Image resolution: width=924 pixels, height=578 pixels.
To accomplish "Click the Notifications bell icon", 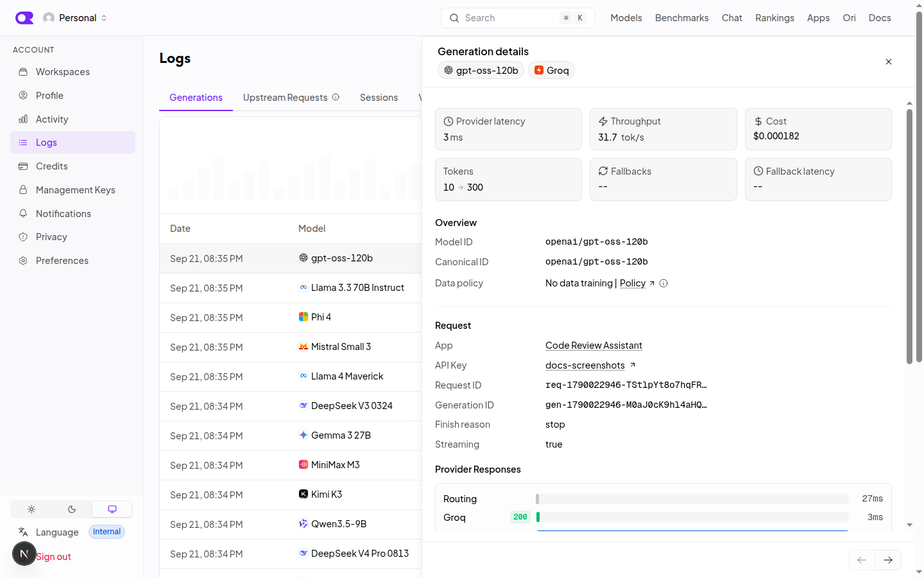I will 23,214.
